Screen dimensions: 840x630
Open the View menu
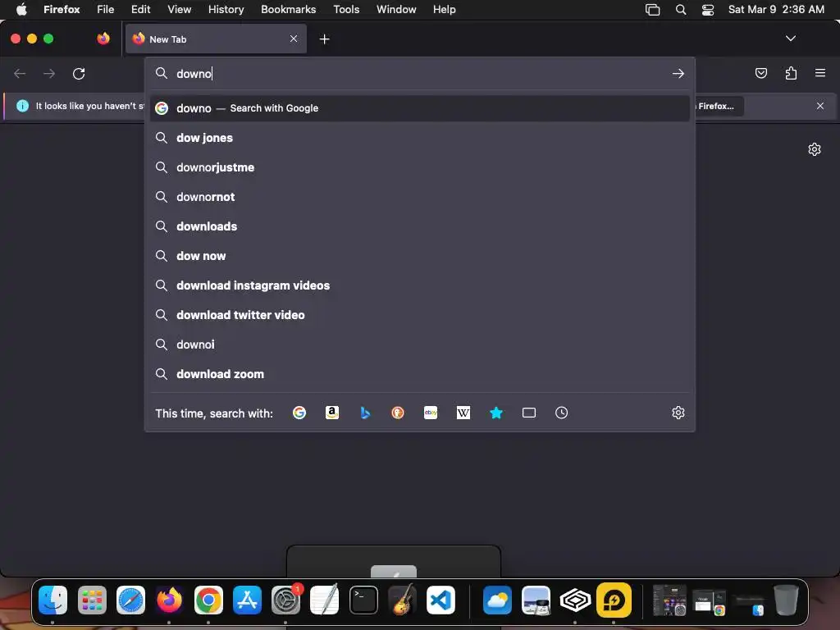tap(180, 9)
